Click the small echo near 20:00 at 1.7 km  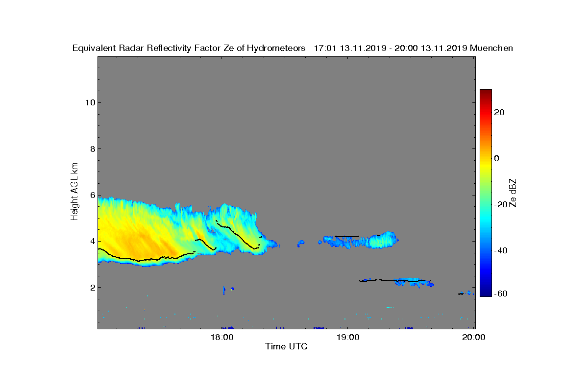tap(466, 293)
